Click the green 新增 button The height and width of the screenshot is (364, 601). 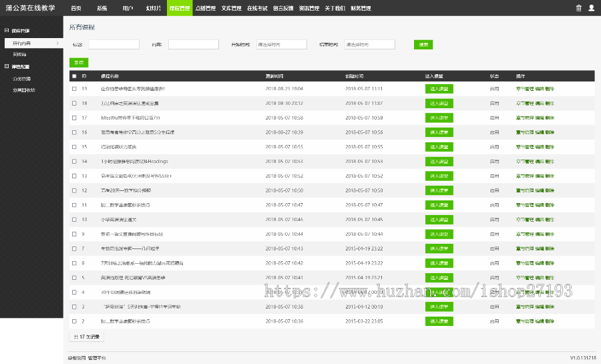point(79,63)
